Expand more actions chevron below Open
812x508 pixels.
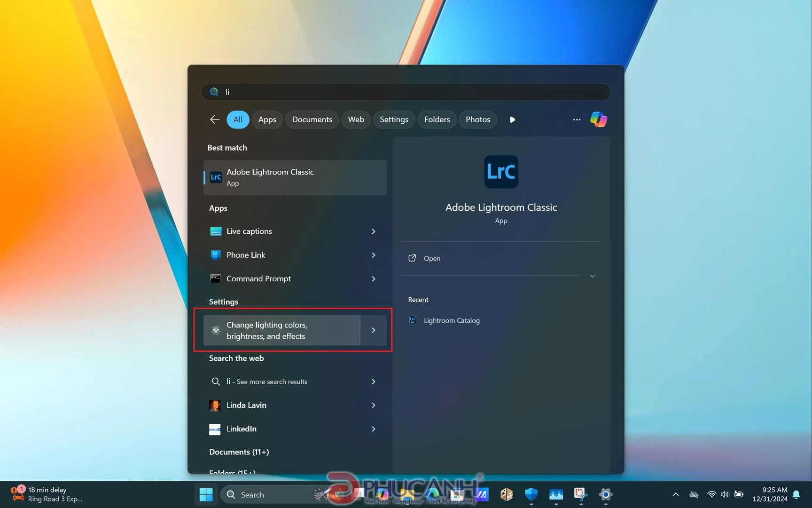[x=593, y=276]
